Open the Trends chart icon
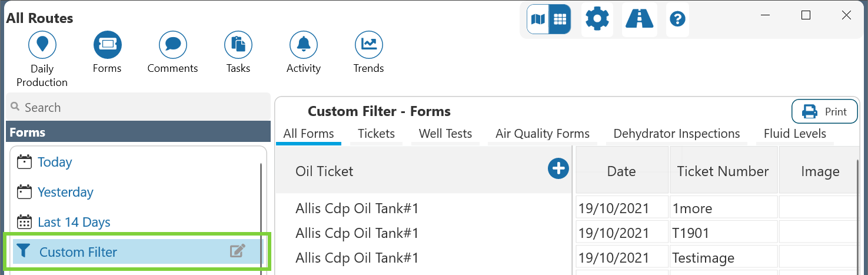 click(x=369, y=45)
